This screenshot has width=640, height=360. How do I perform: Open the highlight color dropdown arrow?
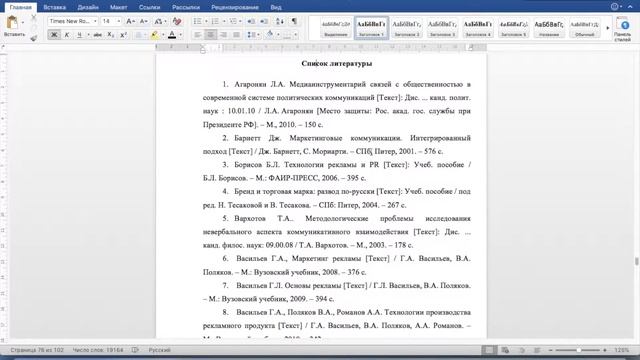click(x=163, y=35)
